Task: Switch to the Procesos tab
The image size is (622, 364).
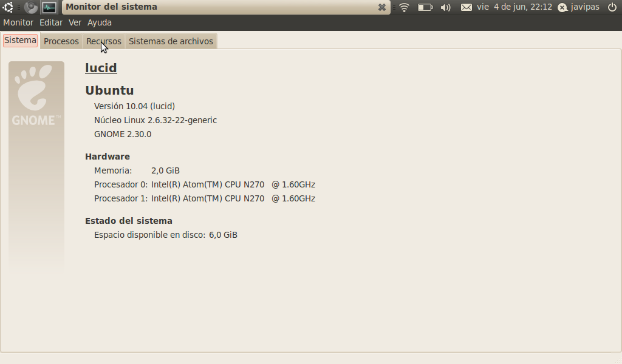Action: (61, 41)
